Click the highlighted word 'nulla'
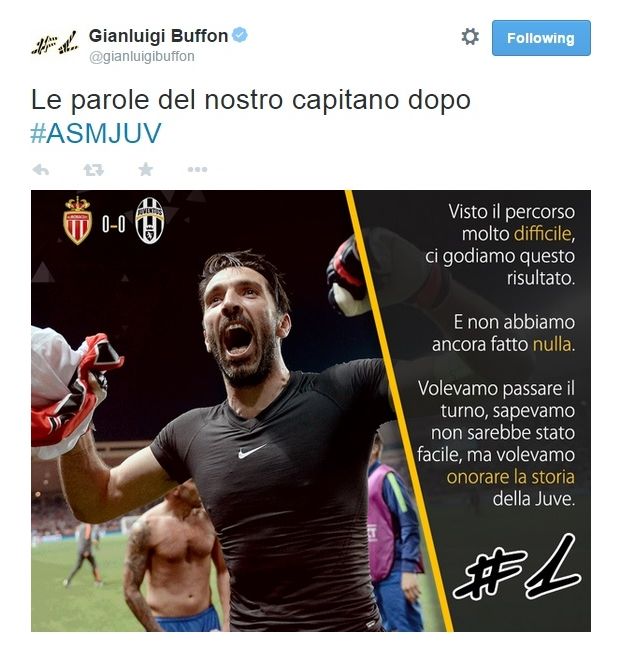 (552, 344)
